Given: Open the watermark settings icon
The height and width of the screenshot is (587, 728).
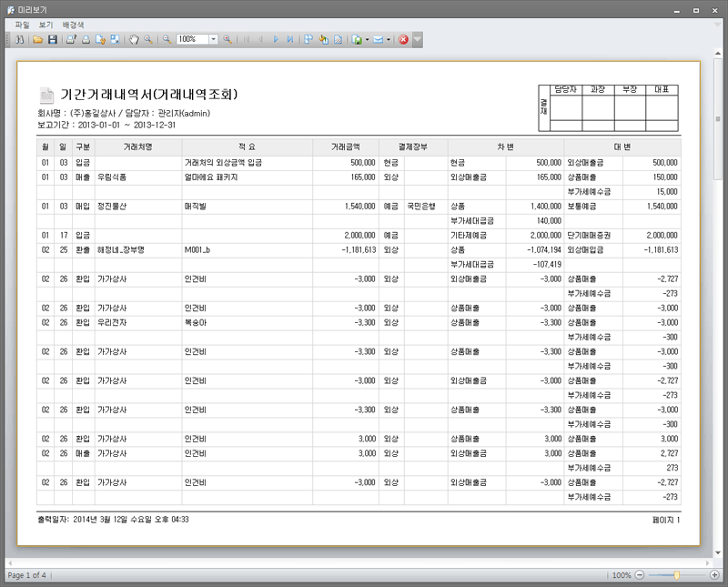Looking at the screenshot, I should pyautogui.click(x=338, y=40).
